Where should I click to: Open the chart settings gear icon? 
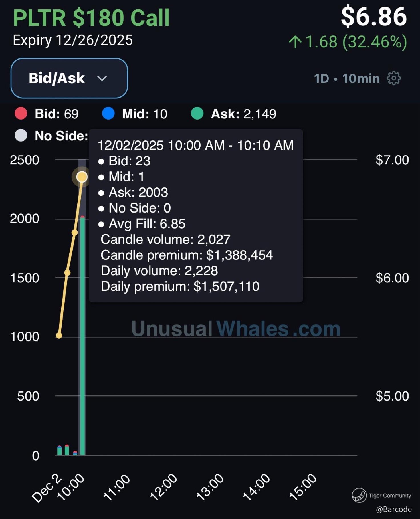[394, 78]
